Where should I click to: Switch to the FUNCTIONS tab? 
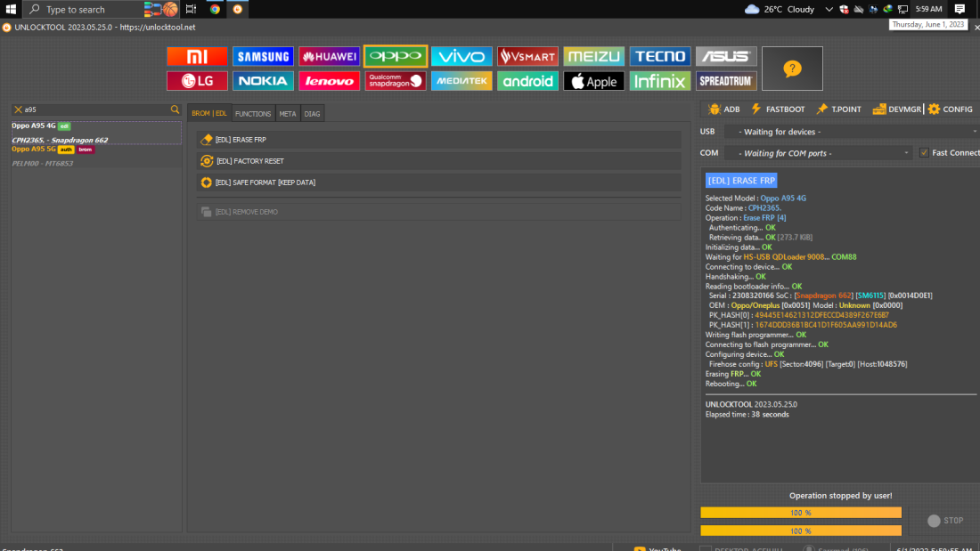(253, 114)
